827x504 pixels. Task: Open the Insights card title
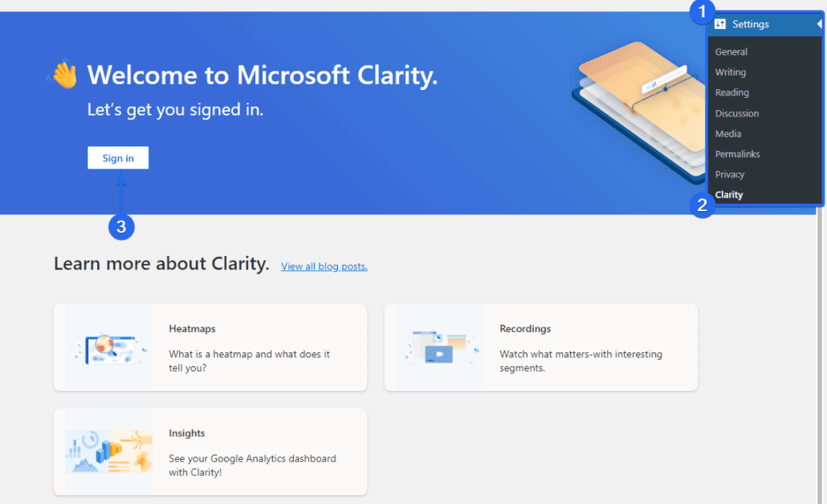(187, 433)
